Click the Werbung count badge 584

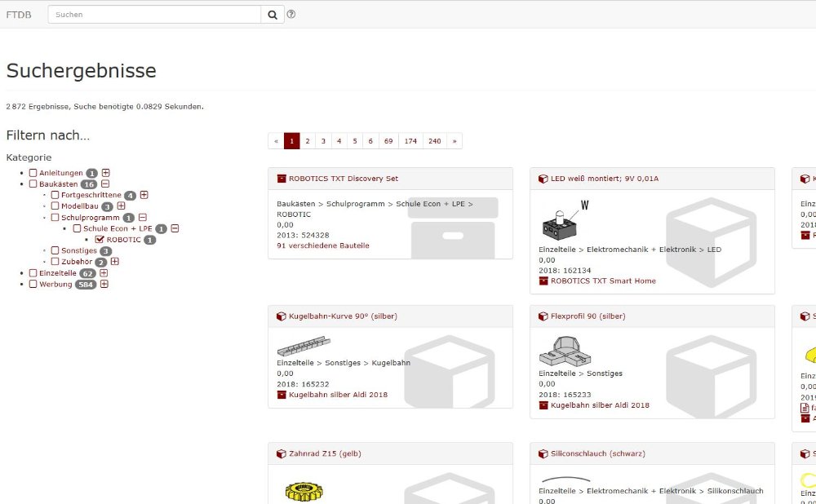[x=86, y=285]
